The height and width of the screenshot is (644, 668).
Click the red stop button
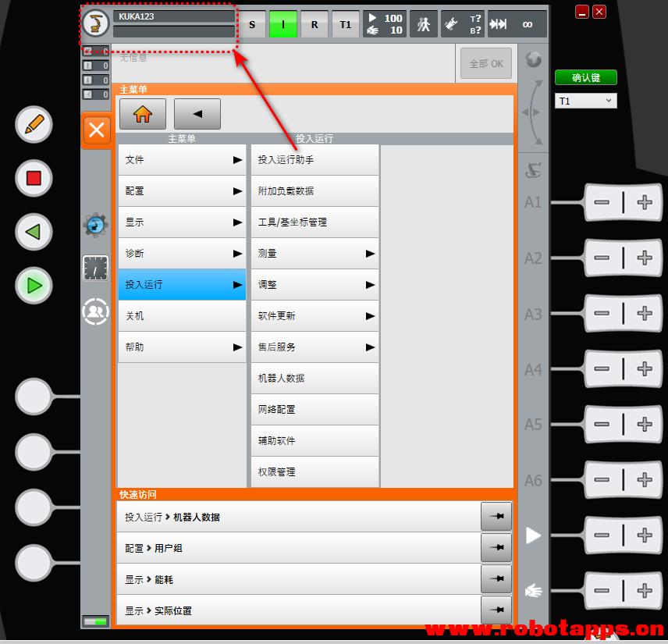34,178
